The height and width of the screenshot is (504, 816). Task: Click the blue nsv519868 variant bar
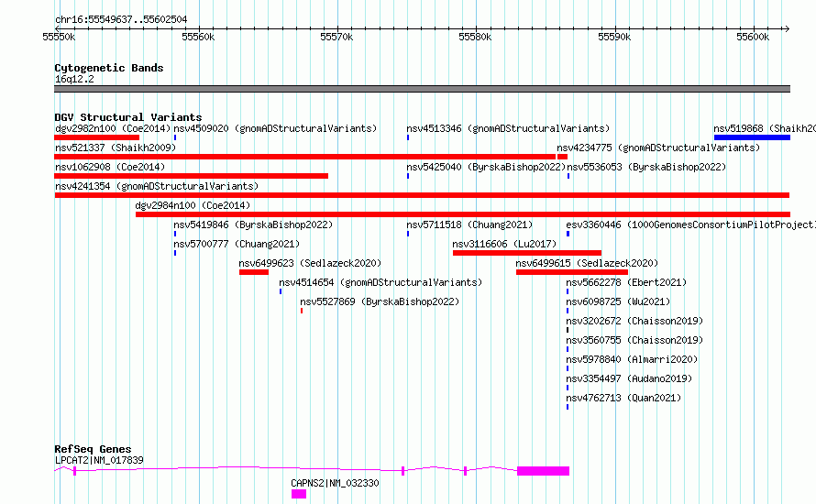(x=752, y=137)
